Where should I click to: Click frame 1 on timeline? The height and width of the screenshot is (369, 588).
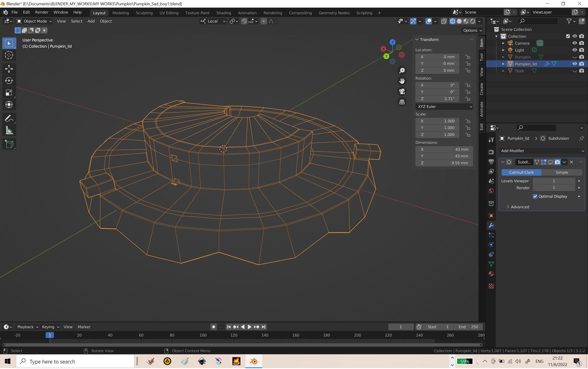(50, 335)
